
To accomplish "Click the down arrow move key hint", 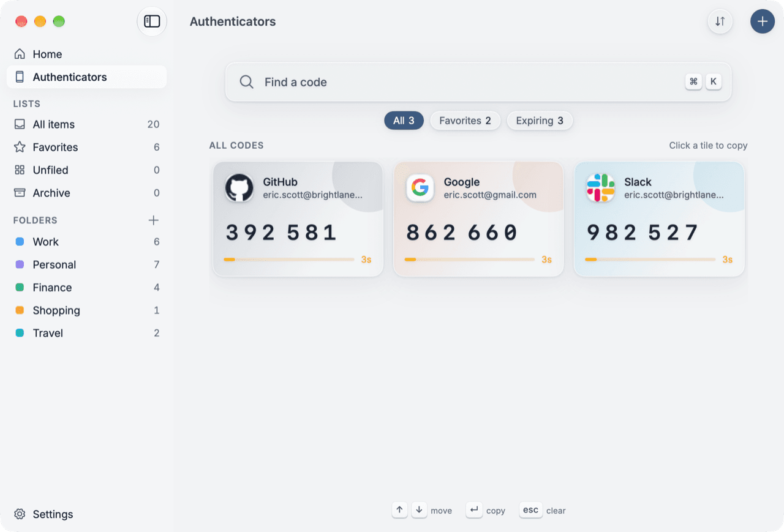I will click(x=420, y=510).
